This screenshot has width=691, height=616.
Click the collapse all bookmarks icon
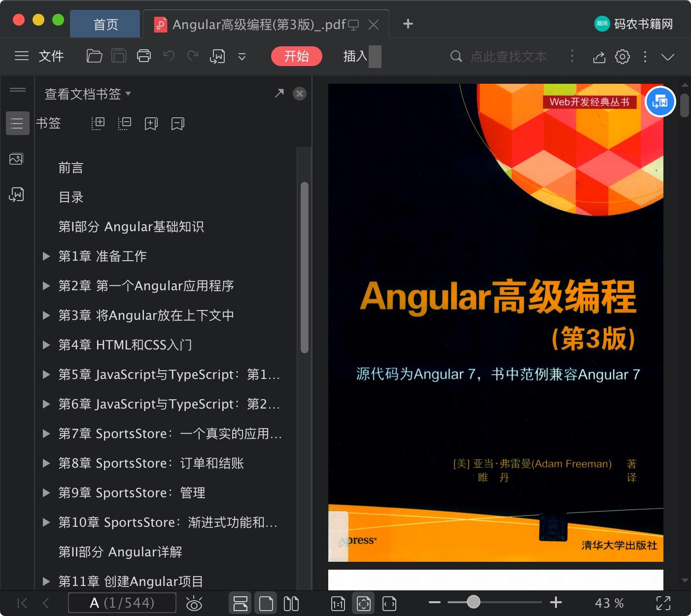coord(125,123)
